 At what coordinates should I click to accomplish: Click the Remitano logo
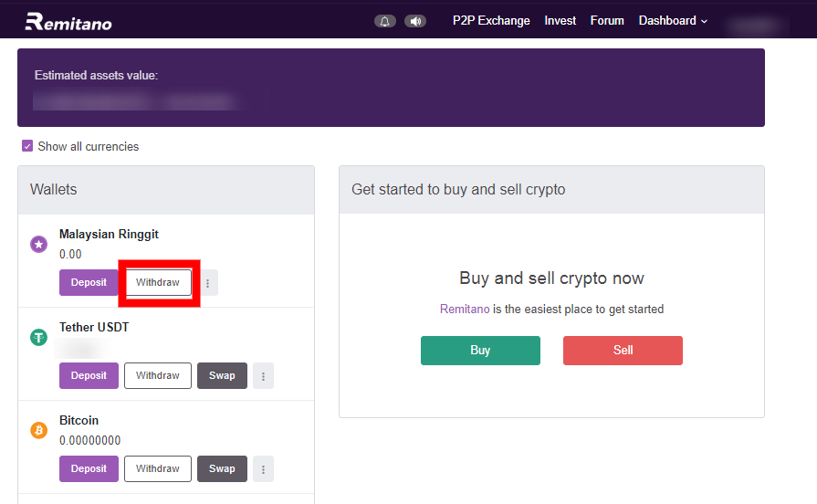point(68,21)
